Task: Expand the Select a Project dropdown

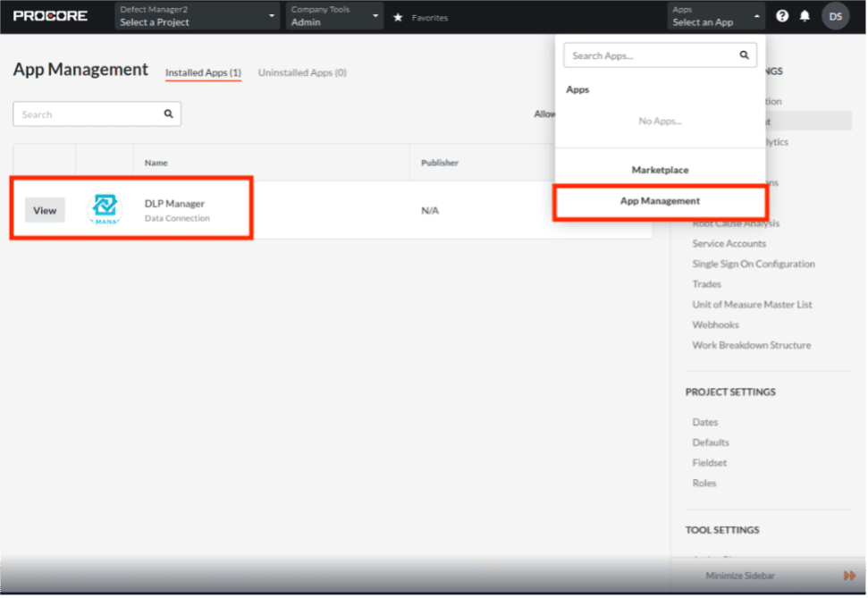Action: tap(197, 16)
